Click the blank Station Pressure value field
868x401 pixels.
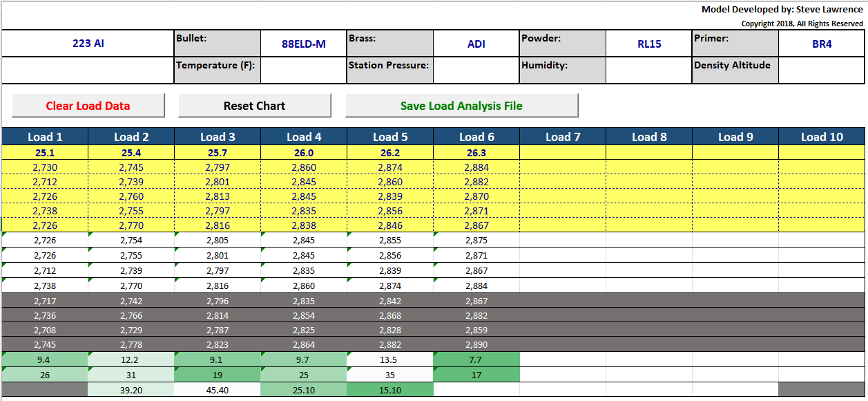[476, 71]
